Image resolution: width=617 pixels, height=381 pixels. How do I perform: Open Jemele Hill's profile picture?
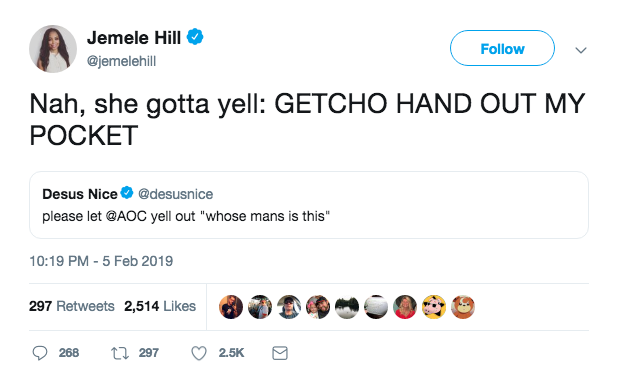pyautogui.click(x=53, y=49)
